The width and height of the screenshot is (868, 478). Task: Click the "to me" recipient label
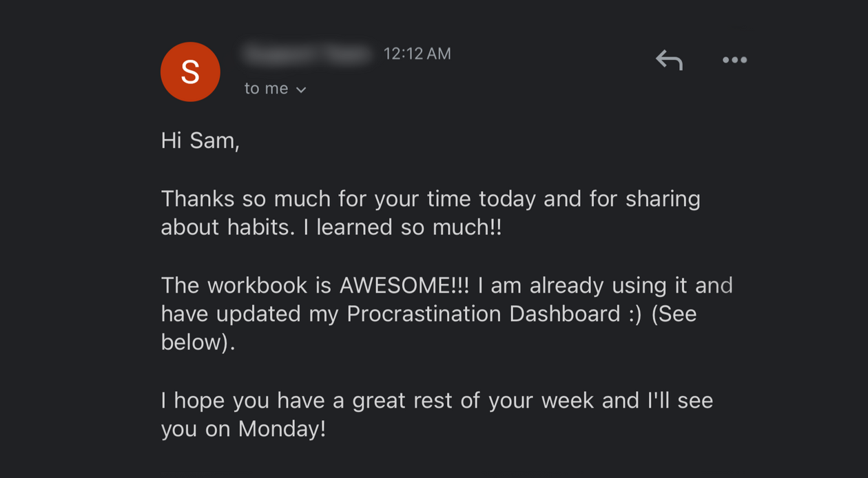tap(266, 89)
